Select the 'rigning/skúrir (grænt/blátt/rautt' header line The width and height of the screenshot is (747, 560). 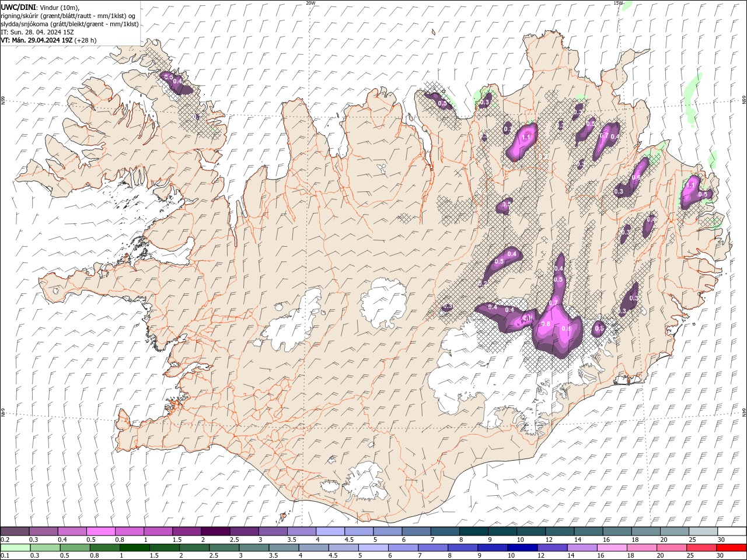pyautogui.click(x=69, y=16)
